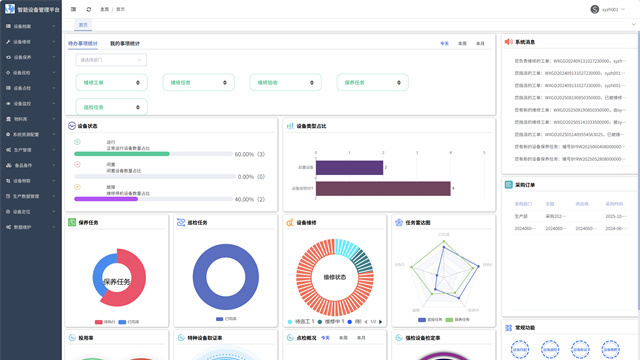Click the green 保养任务 chart card icon

[x=72, y=222]
